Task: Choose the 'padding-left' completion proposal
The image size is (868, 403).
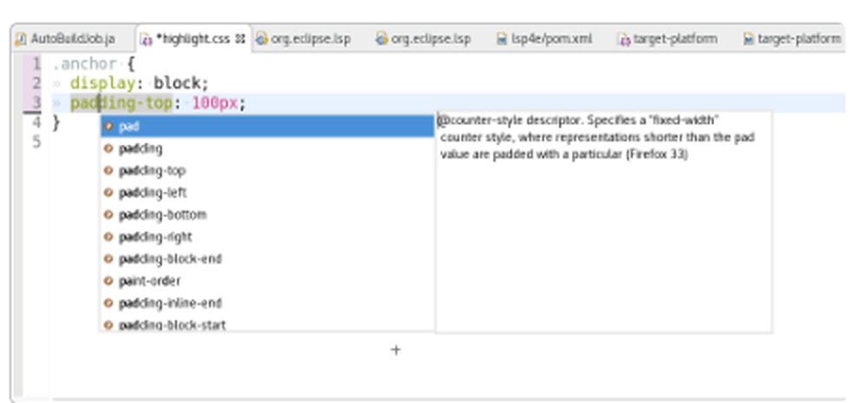Action: click(267, 193)
